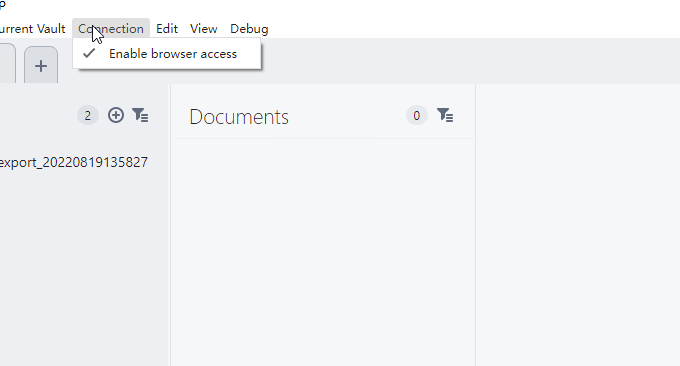Screen dimensions: 680x366
Task: Click the Documents count badge showing 0
Action: 417,116
